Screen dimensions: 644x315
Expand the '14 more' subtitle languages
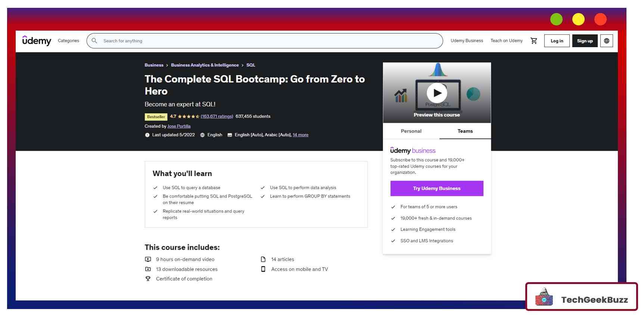300,135
